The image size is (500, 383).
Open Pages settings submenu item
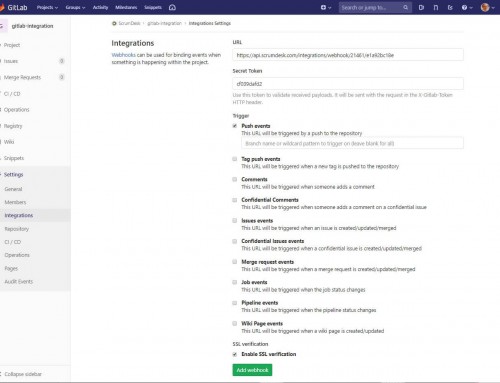11,268
